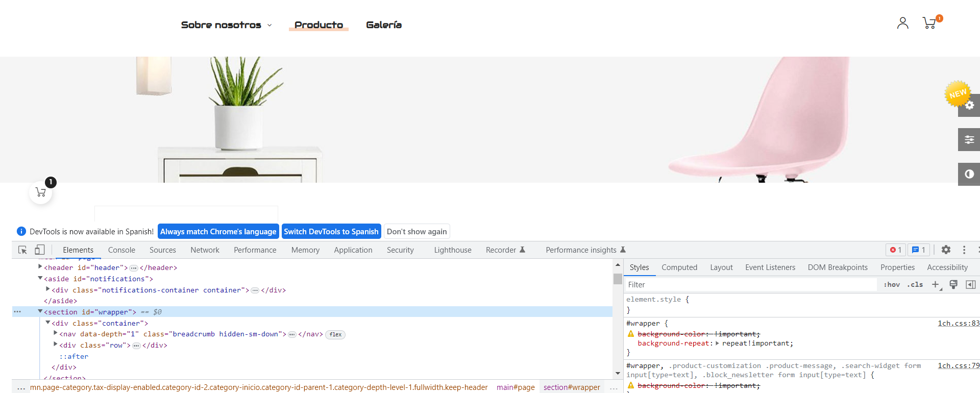Viewport: 980px width, 393px height.
Task: Click the blue issues count badge
Action: tap(918, 250)
